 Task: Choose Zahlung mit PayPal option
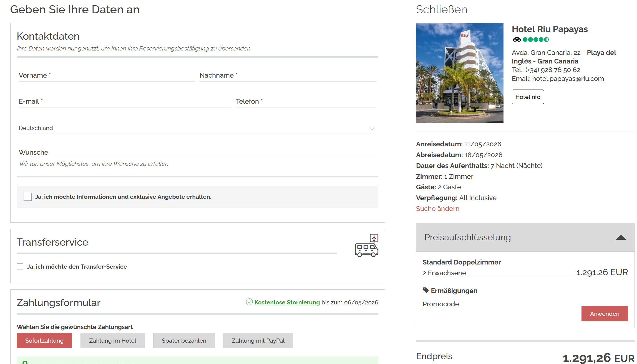click(x=258, y=340)
